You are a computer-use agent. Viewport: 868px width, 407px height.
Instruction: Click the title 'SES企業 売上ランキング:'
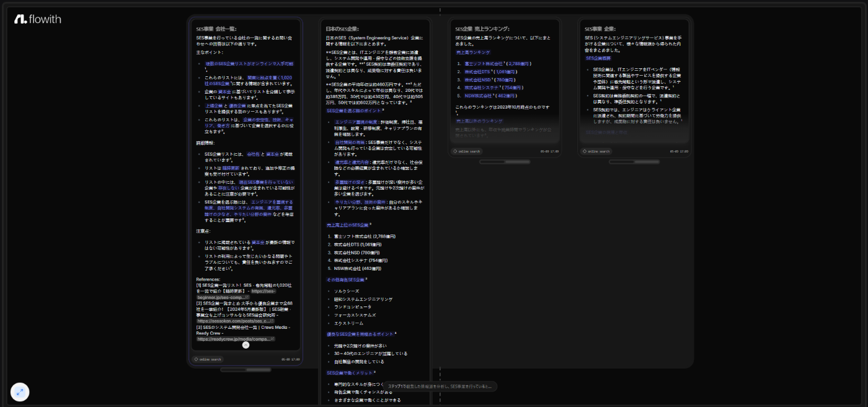coord(482,29)
